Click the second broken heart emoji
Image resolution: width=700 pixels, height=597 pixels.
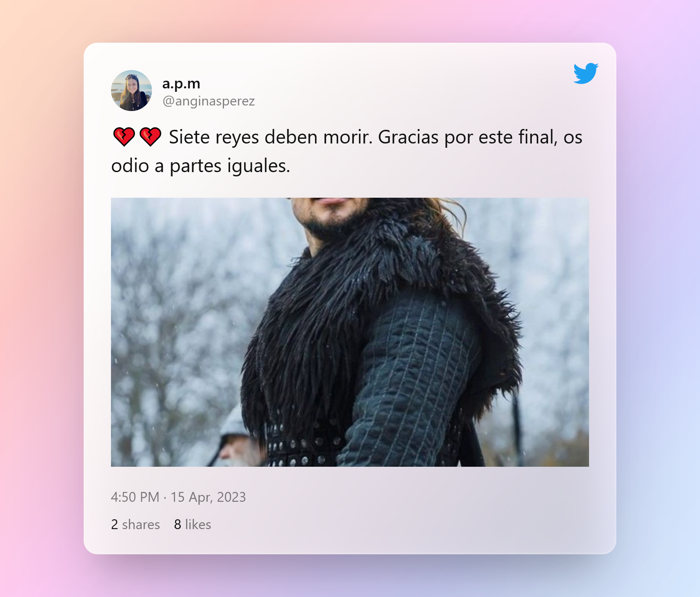[x=150, y=137]
